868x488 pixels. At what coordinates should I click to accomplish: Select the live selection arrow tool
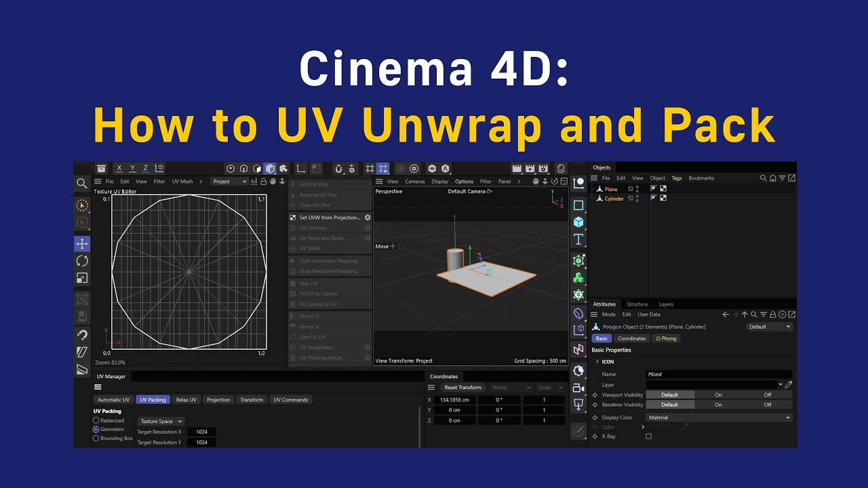tap(82, 205)
